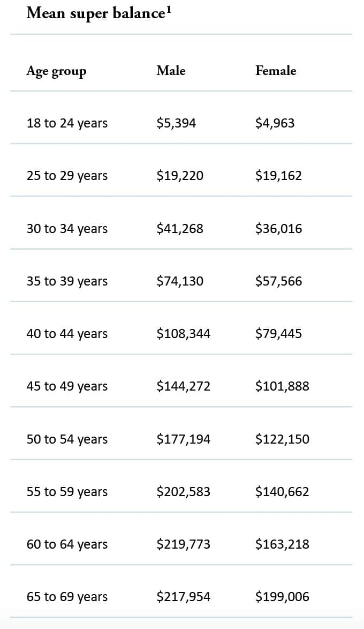
Task: Click the female balance $19,162
Action: pyautogui.click(x=278, y=176)
